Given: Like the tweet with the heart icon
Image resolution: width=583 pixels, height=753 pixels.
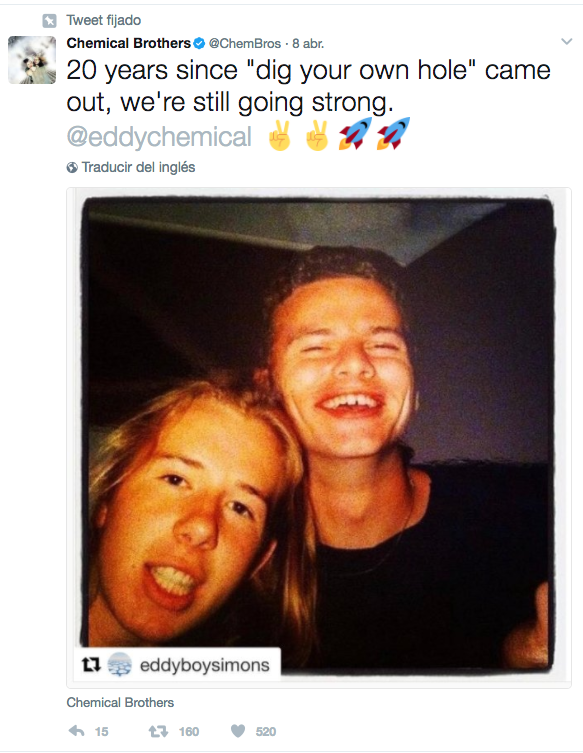Looking at the screenshot, I should click(x=238, y=731).
